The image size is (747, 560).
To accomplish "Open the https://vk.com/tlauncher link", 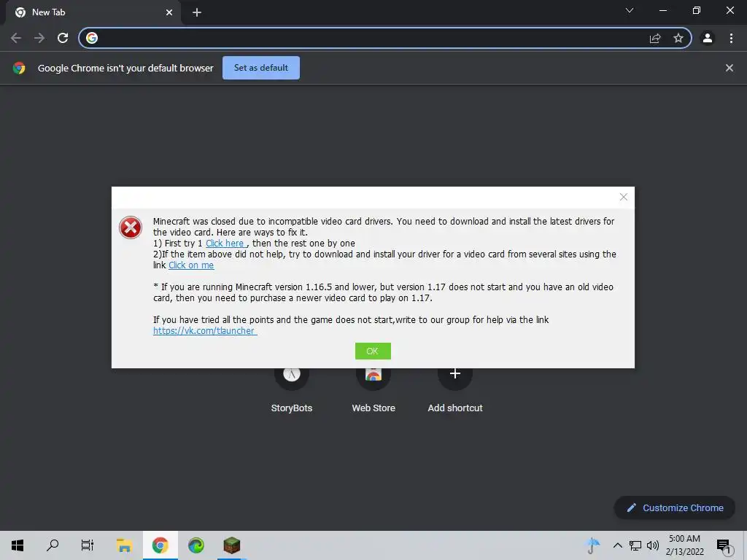I will click(x=205, y=330).
